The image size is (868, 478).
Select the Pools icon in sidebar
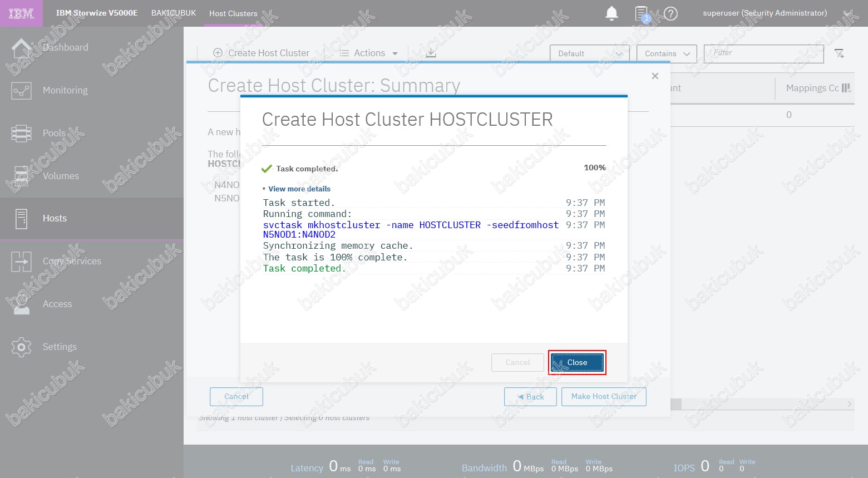[21, 134]
